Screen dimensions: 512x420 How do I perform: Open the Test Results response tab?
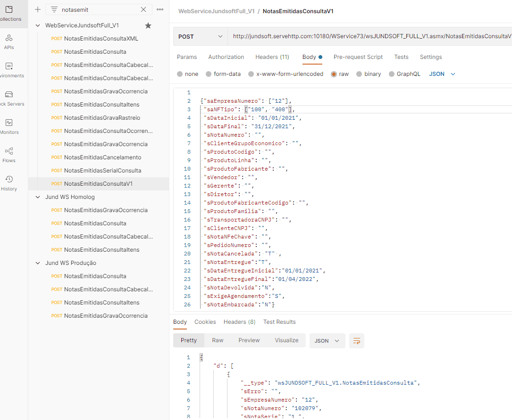tap(279, 322)
